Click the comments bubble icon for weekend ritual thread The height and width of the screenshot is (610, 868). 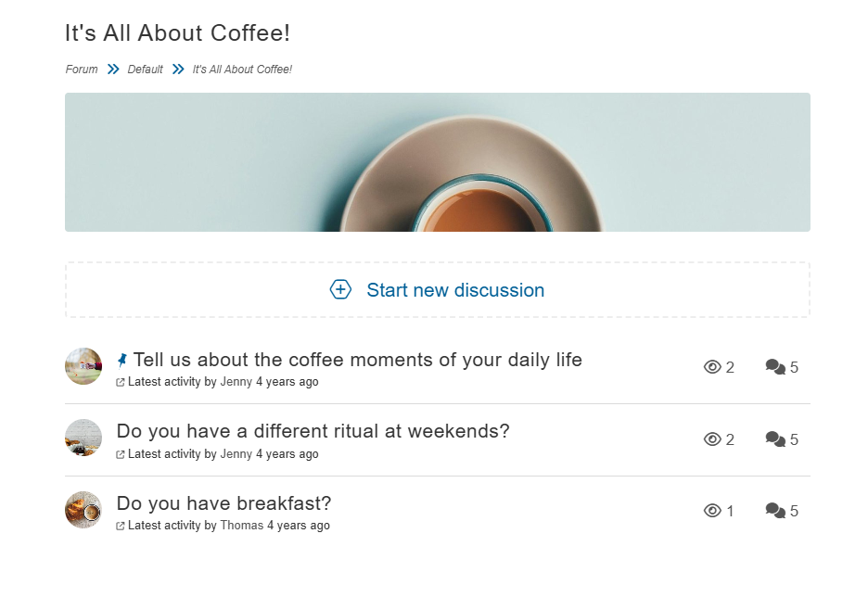pyautogui.click(x=775, y=439)
